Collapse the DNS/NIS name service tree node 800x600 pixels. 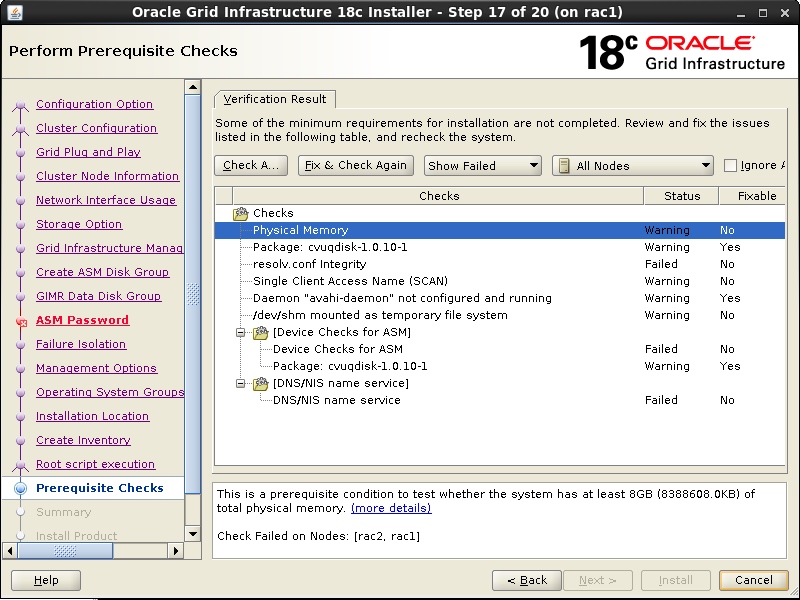click(x=240, y=382)
